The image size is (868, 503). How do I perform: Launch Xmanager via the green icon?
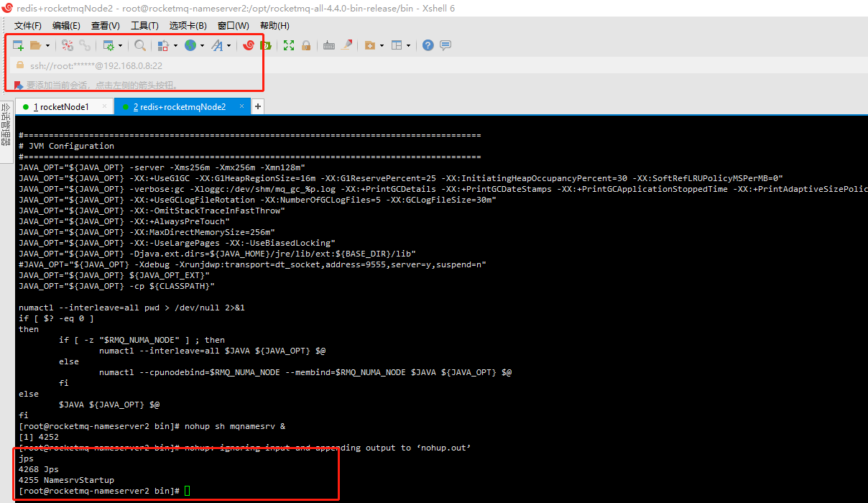click(x=265, y=45)
